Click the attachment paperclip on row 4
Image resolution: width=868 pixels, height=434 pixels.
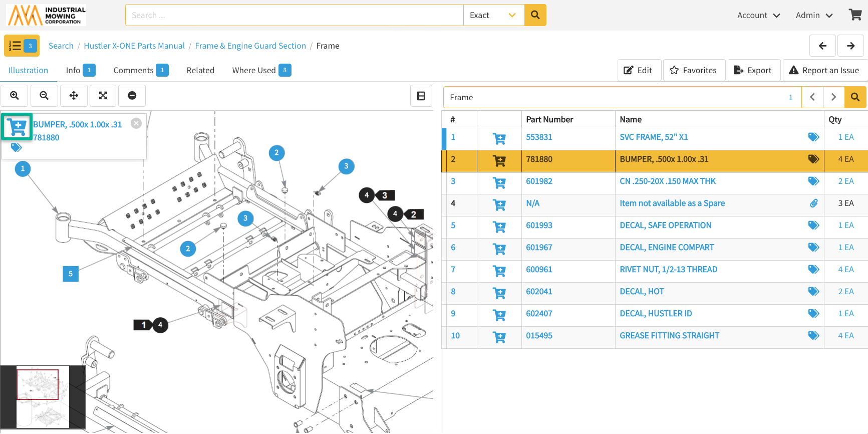(813, 203)
